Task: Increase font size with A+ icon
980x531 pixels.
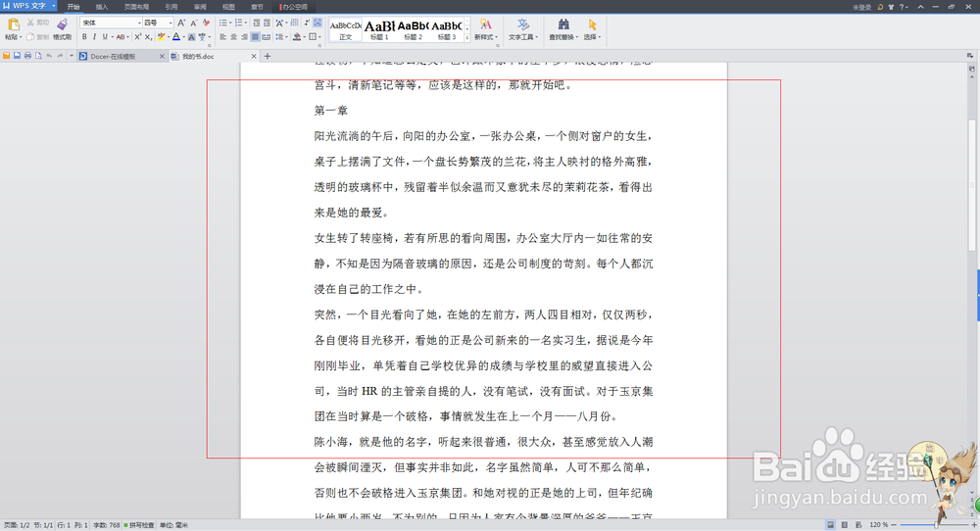Action: (181, 23)
